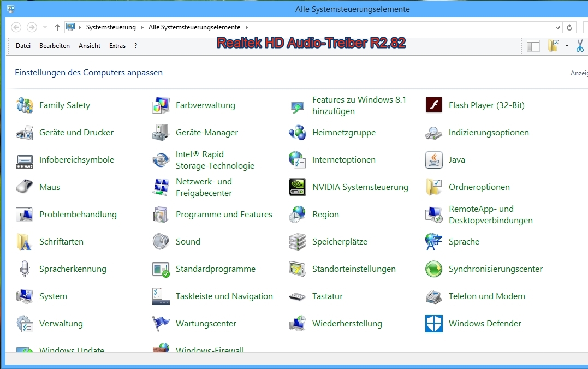
Task: Open the Geräte und Drucker printer icon
Action: (x=25, y=133)
